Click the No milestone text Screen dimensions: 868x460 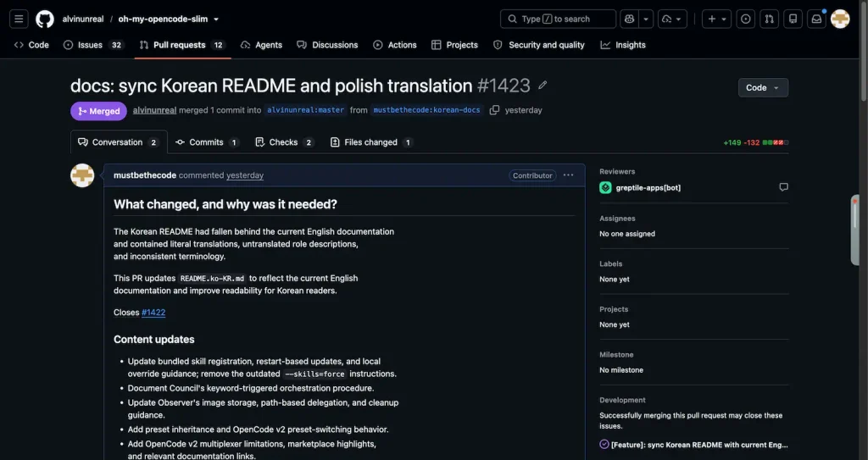[621, 369]
